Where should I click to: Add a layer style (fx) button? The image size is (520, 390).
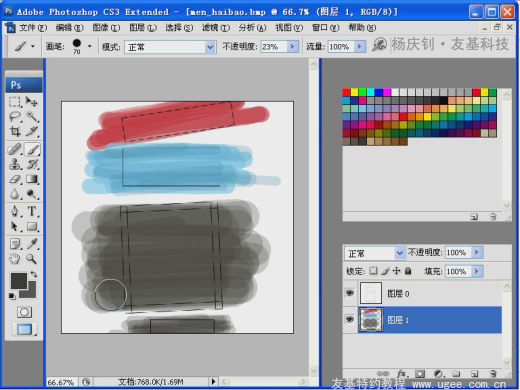tap(402, 374)
